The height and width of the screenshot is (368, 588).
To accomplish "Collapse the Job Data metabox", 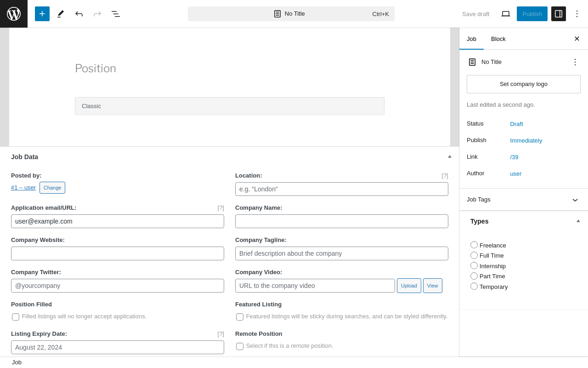I will click(x=450, y=157).
